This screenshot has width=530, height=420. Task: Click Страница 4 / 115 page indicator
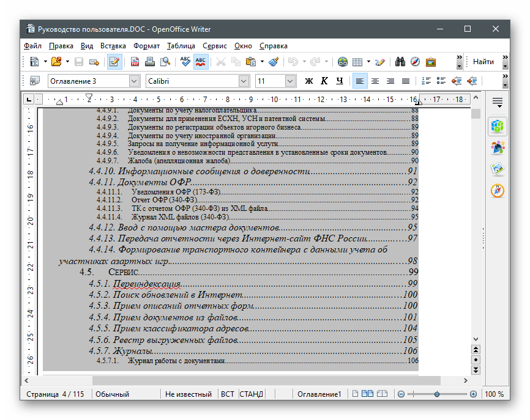[x=55, y=394]
